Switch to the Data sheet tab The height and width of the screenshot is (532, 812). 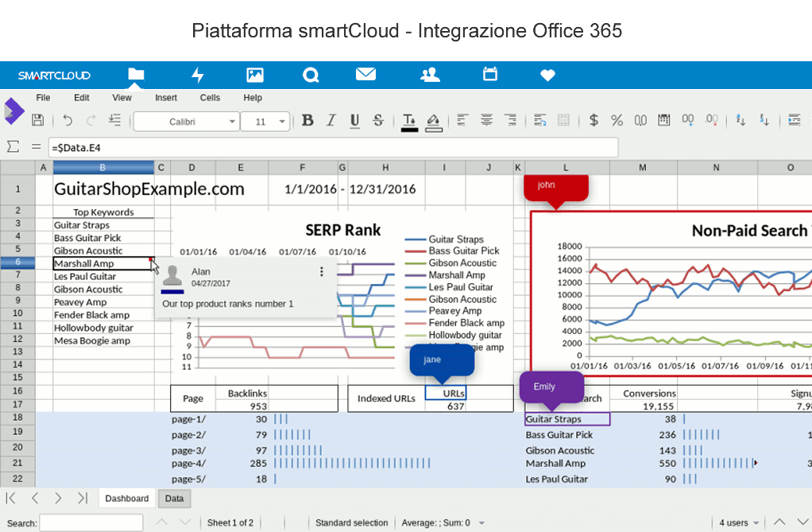tap(174, 499)
